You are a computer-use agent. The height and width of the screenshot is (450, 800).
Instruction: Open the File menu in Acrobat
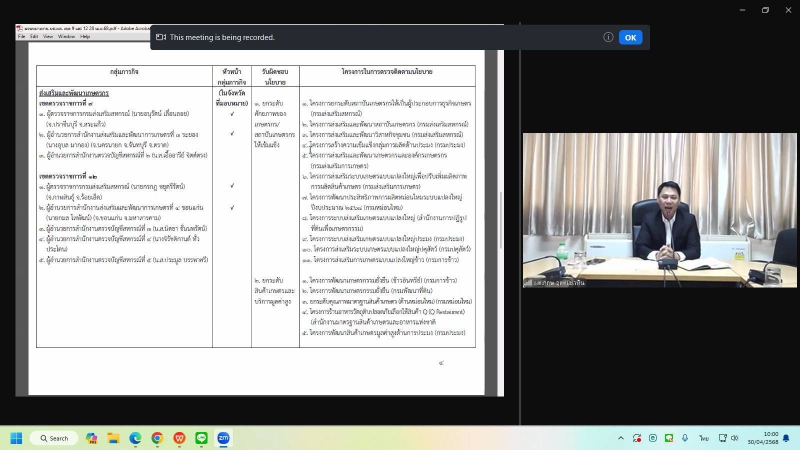(x=22, y=36)
